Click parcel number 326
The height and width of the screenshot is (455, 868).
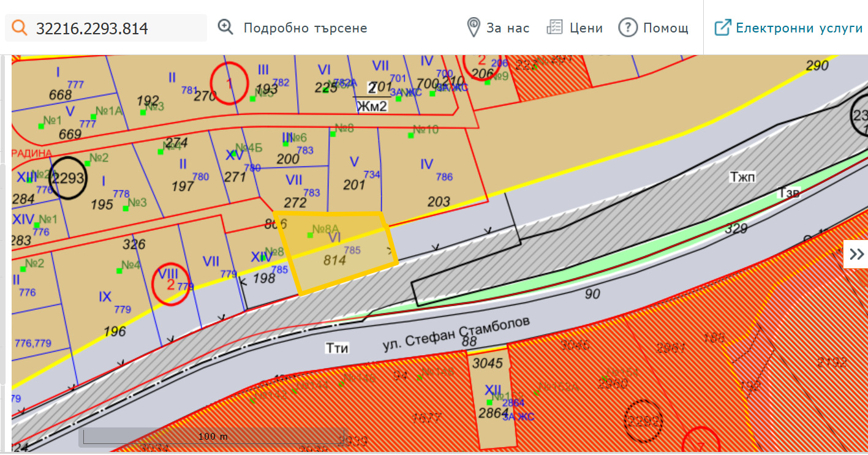(134, 245)
